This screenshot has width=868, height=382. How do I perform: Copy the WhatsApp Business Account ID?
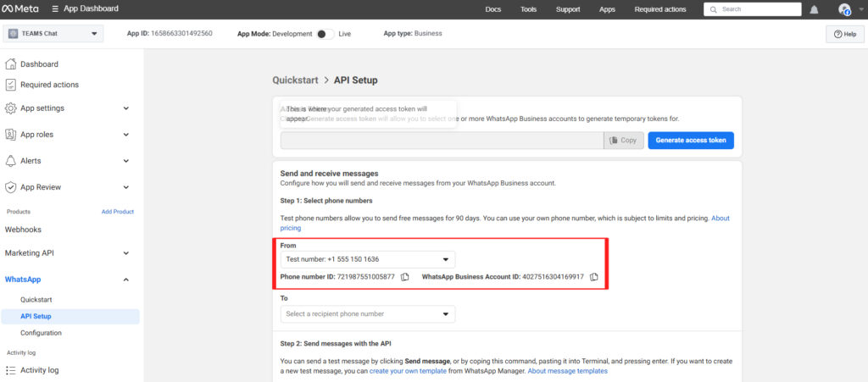click(594, 277)
